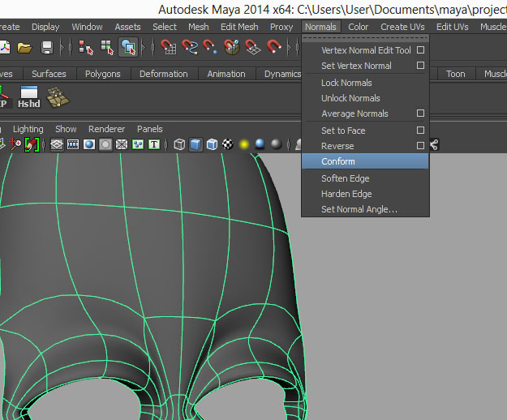This screenshot has width=507, height=420.
Task: Switch viewport to wireframe cube icon
Action: [x=179, y=144]
